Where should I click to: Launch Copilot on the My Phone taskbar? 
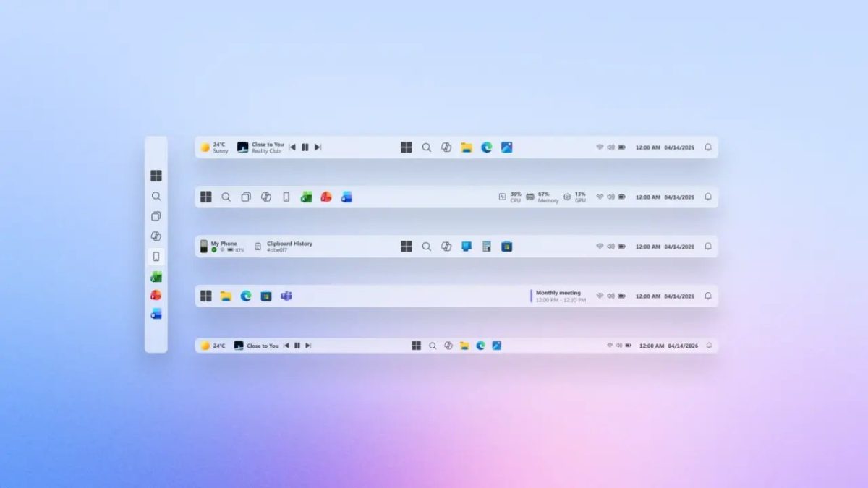(x=446, y=247)
